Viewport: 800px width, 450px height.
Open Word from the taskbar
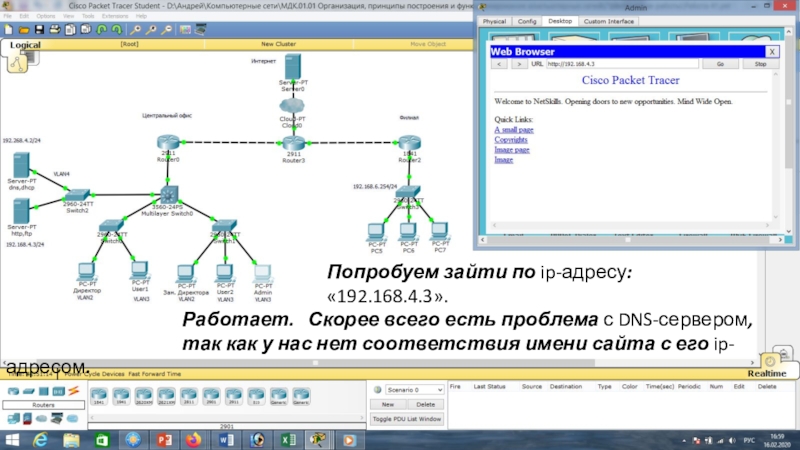click(x=226, y=440)
